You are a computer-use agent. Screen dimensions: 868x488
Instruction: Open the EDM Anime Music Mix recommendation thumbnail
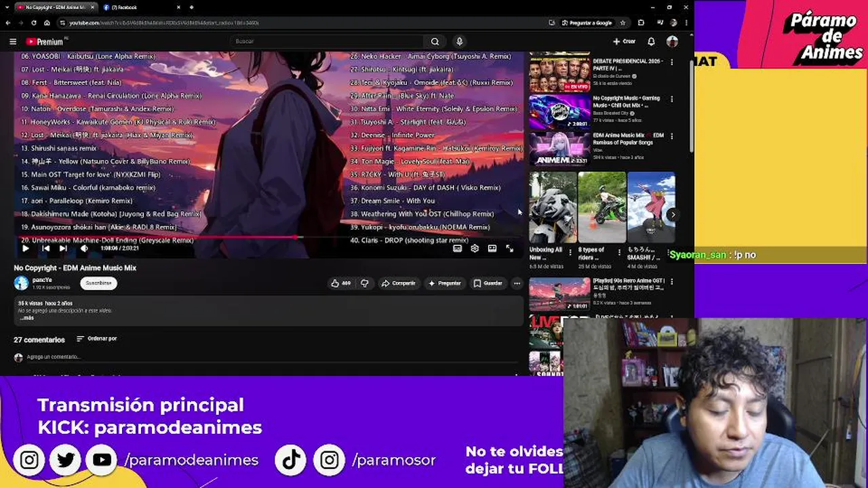coord(559,149)
